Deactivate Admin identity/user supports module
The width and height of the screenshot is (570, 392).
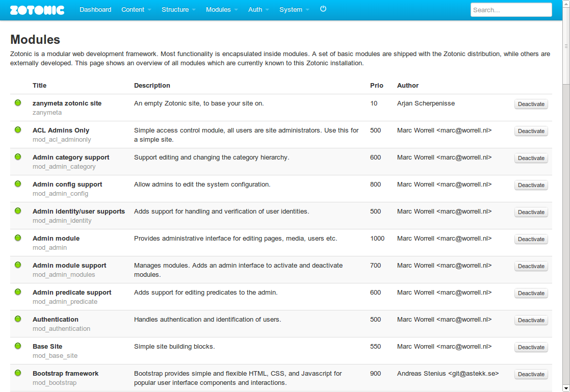(531, 212)
